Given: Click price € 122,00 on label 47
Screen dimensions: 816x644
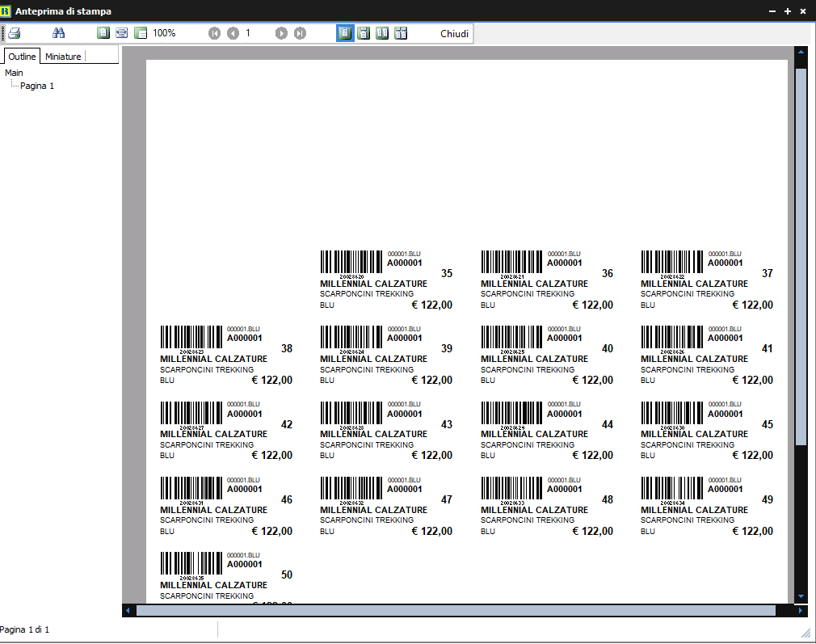Looking at the screenshot, I should [432, 531].
